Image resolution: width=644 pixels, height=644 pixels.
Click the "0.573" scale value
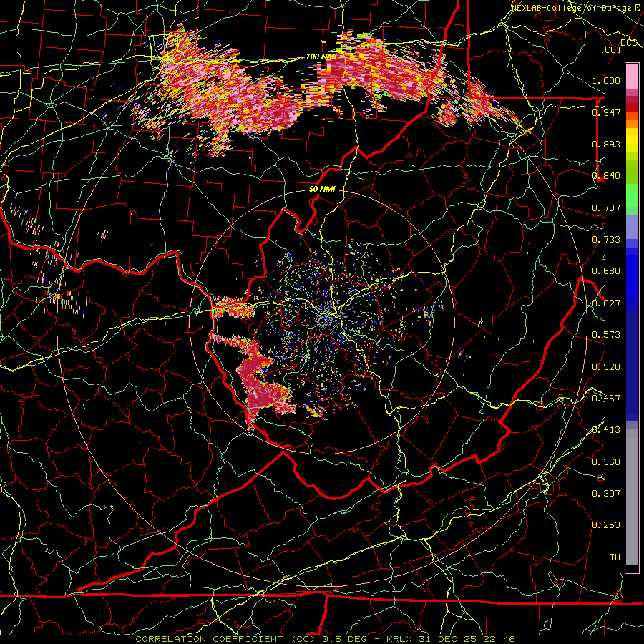pyautogui.click(x=606, y=334)
